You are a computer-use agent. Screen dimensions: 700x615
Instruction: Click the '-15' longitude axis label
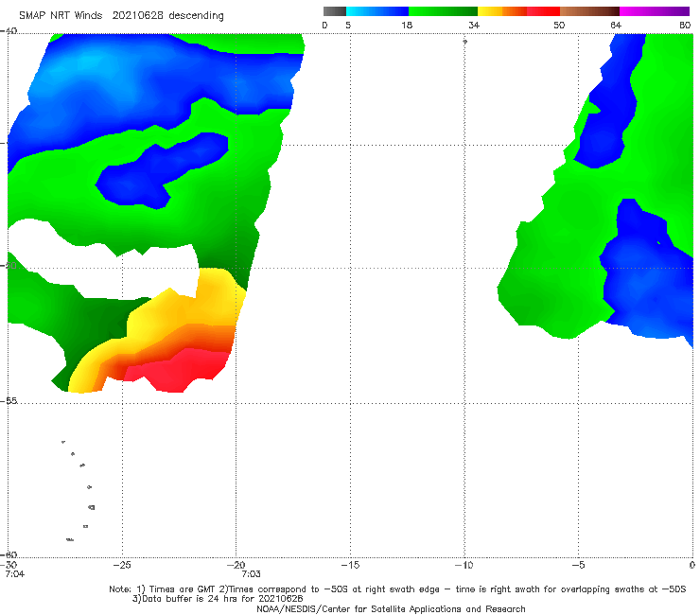pos(350,565)
